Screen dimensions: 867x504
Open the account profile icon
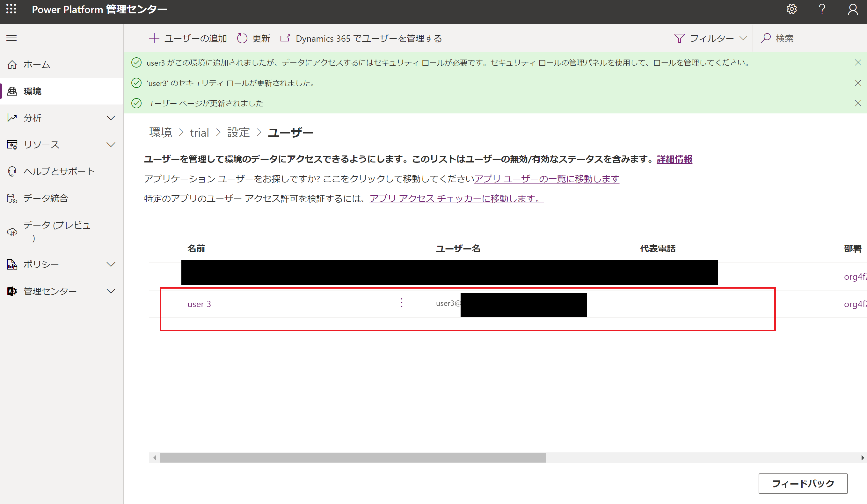pos(853,9)
